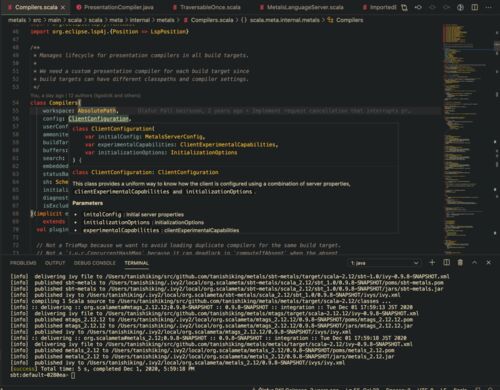Click the sbt prompt input in the terminal

point(73,375)
